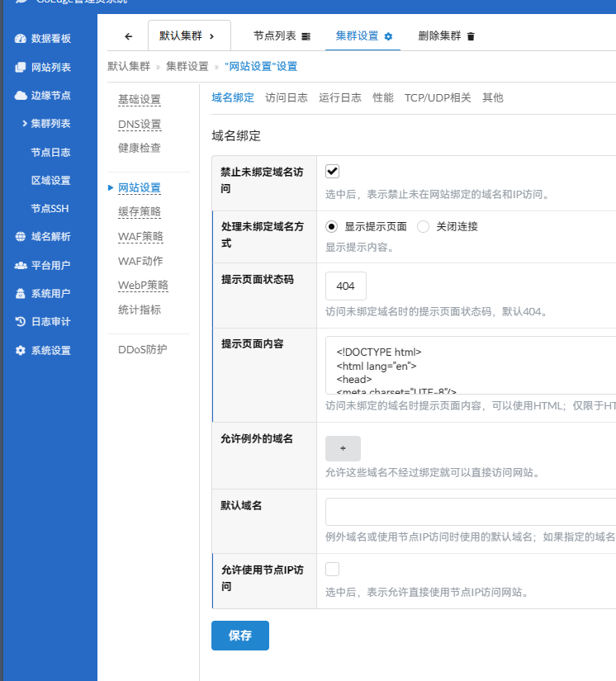Screen dimensions: 616x681
Task: Open the TCP/UDP相关 tab
Action: click(x=438, y=97)
